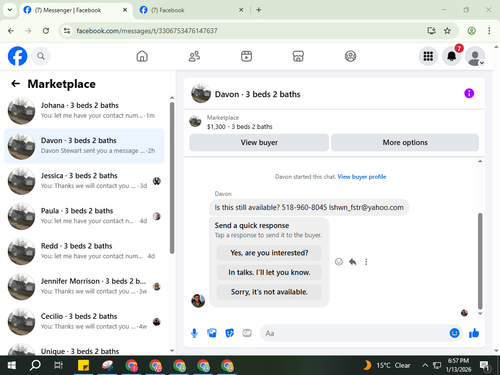Screen dimensions: 500x375
Task: Click the More options button
Action: tap(405, 142)
